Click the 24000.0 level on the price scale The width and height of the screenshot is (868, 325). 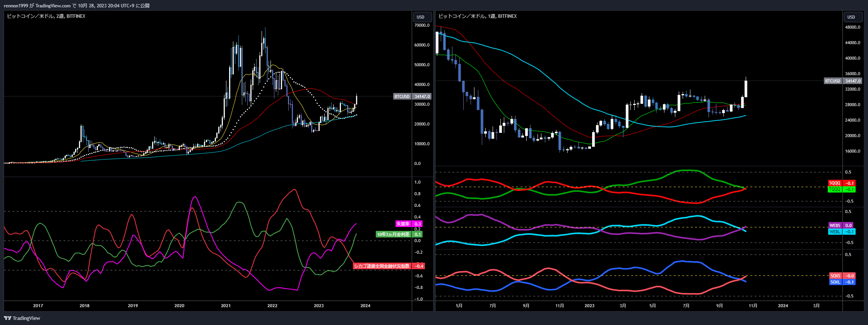pyautogui.click(x=853, y=120)
